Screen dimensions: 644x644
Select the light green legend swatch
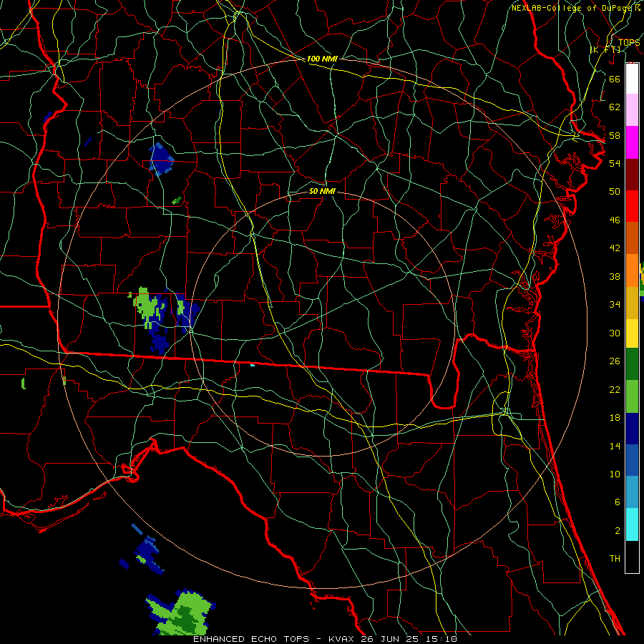pyautogui.click(x=632, y=396)
